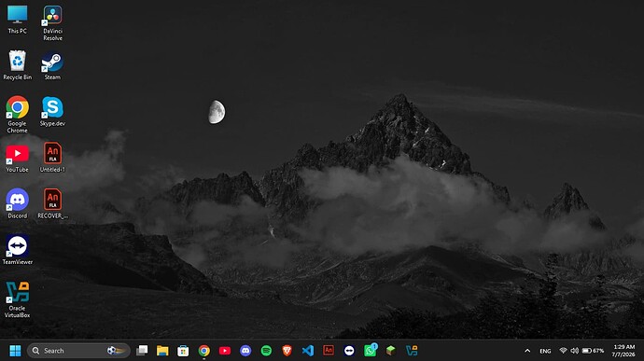Open Microsoft Store from taskbar
This screenshot has width=644, height=361.
(183, 351)
